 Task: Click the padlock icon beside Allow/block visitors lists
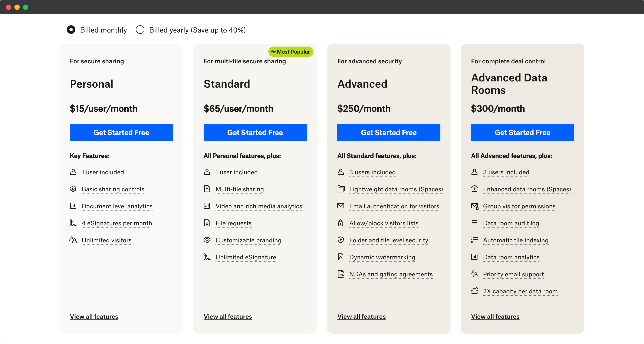[341, 223]
